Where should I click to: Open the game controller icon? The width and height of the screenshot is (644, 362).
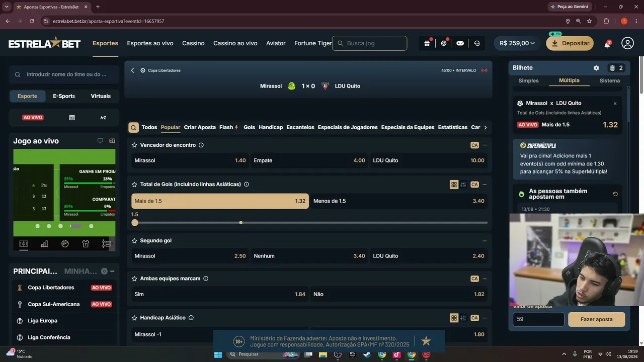pyautogui.click(x=460, y=43)
